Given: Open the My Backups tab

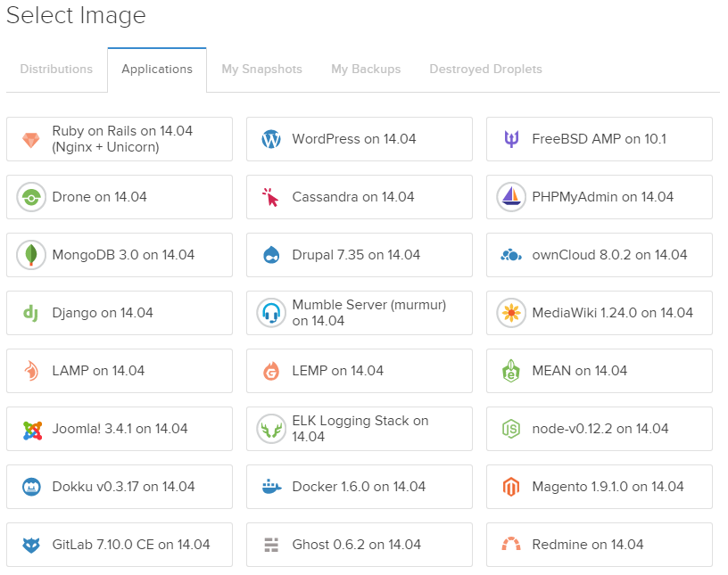Looking at the screenshot, I should (x=366, y=70).
